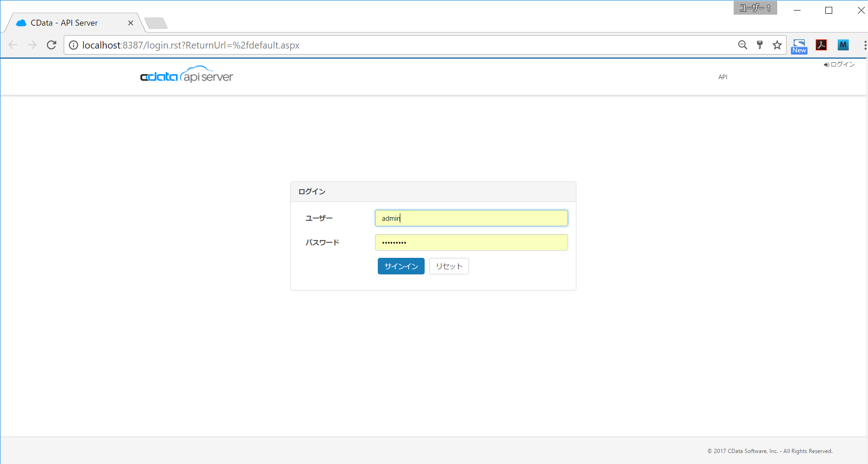868x464 pixels.
Task: Reload the page with refresh icon
Action: (x=51, y=45)
